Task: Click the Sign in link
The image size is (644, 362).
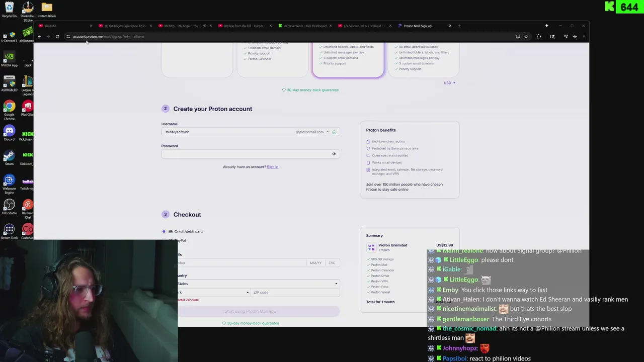Action: click(x=272, y=167)
